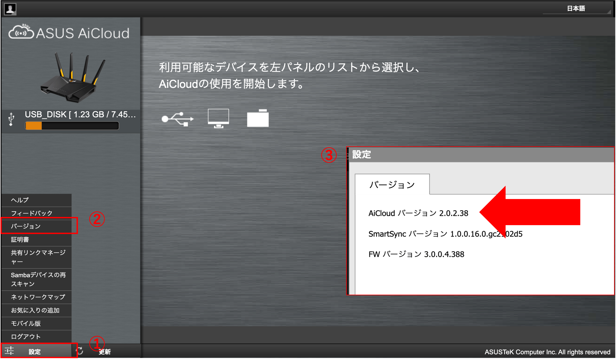Image resolution: width=616 pixels, height=364 pixels.
Task: Click the FW バージョン 3.0.0.4.388 text
Action: 416,254
